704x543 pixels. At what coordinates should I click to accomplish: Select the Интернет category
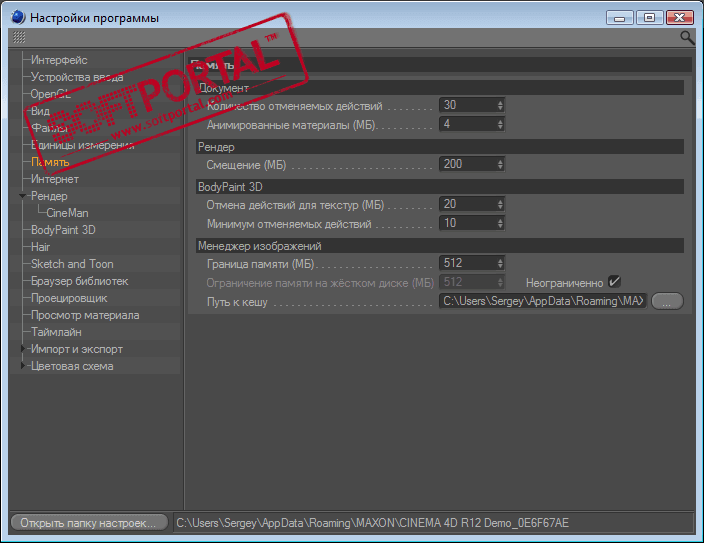[55, 179]
